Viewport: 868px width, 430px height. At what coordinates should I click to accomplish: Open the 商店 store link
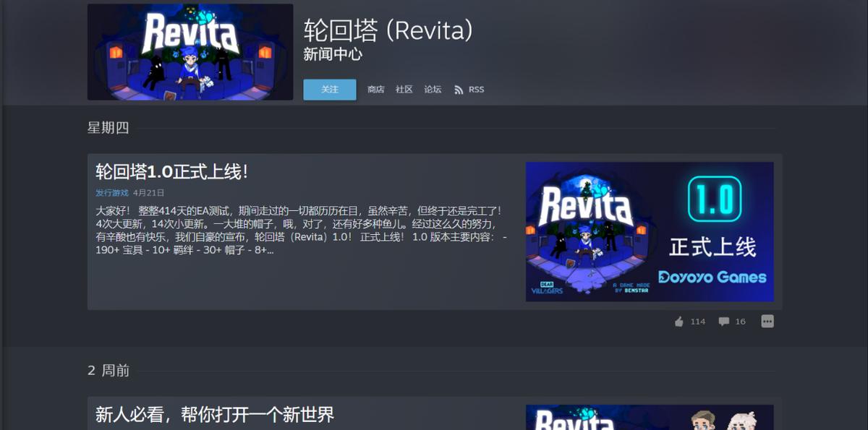[376, 90]
